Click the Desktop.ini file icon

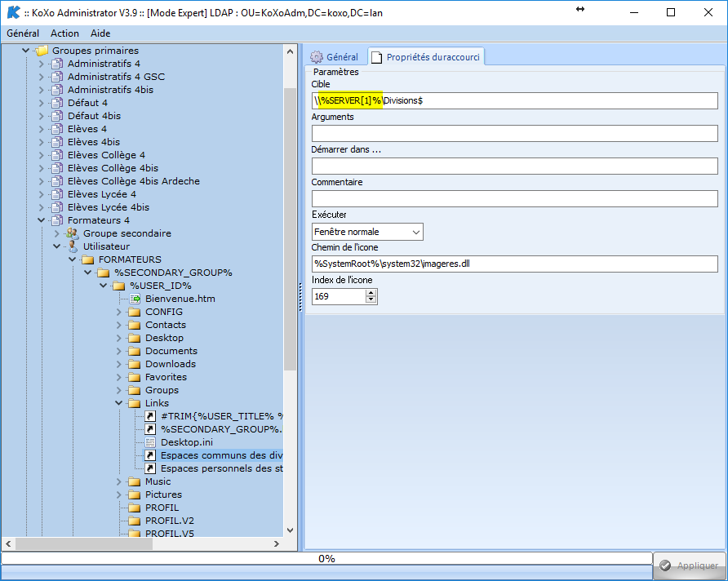pos(150,442)
